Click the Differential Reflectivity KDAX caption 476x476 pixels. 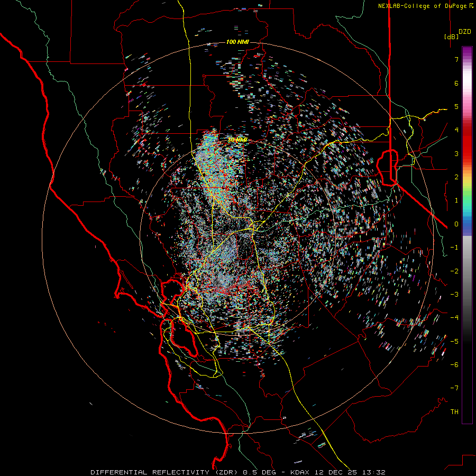tap(238, 472)
